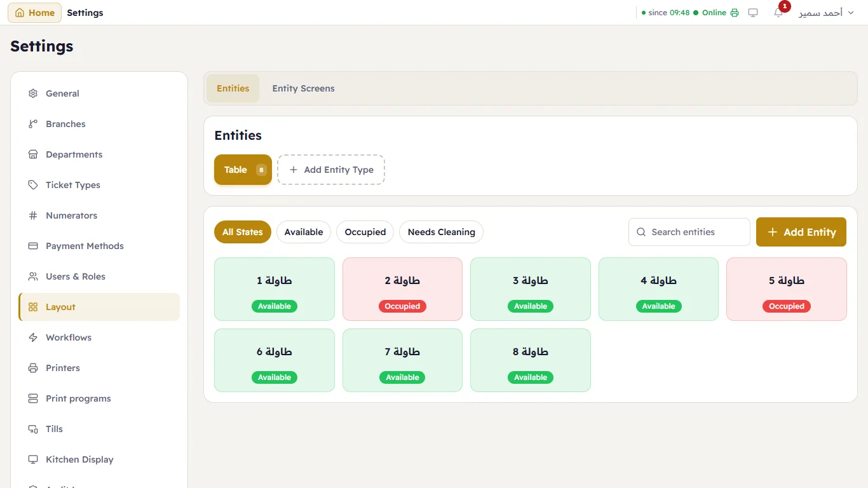Image resolution: width=868 pixels, height=488 pixels.
Task: Click the Ticket Types tag icon
Action: coord(33,185)
